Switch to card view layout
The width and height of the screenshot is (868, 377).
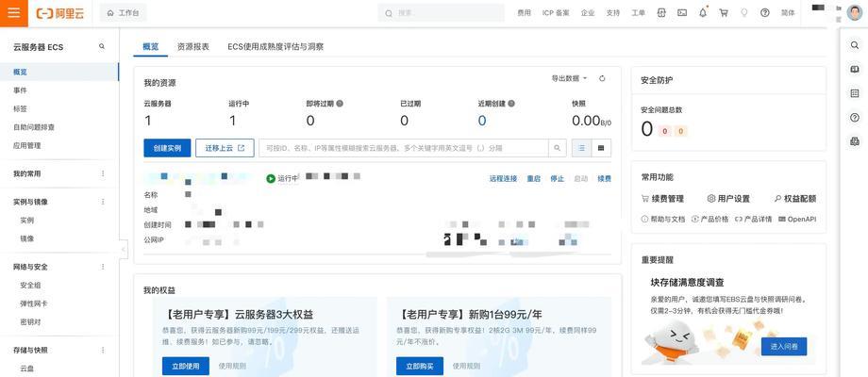click(601, 148)
